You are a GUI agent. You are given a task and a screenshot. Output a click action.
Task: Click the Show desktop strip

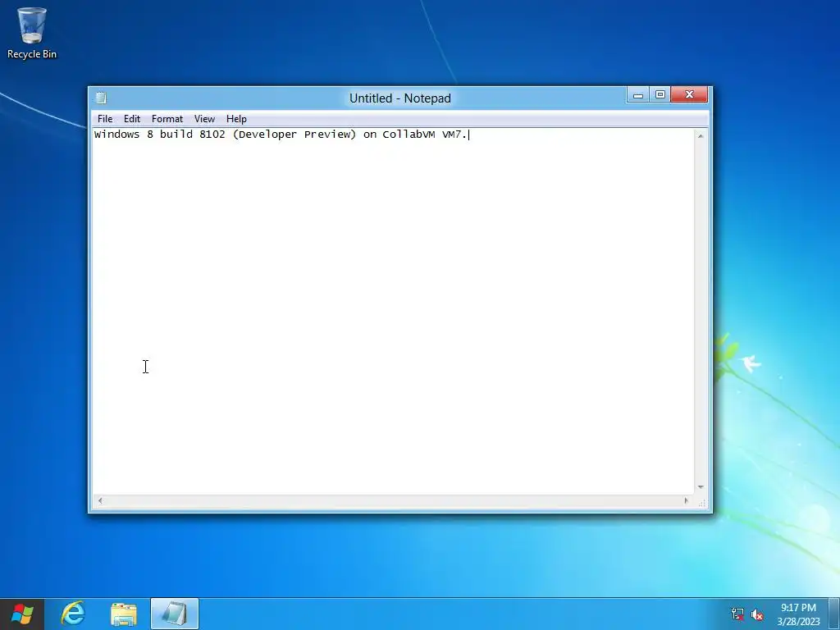point(834,614)
